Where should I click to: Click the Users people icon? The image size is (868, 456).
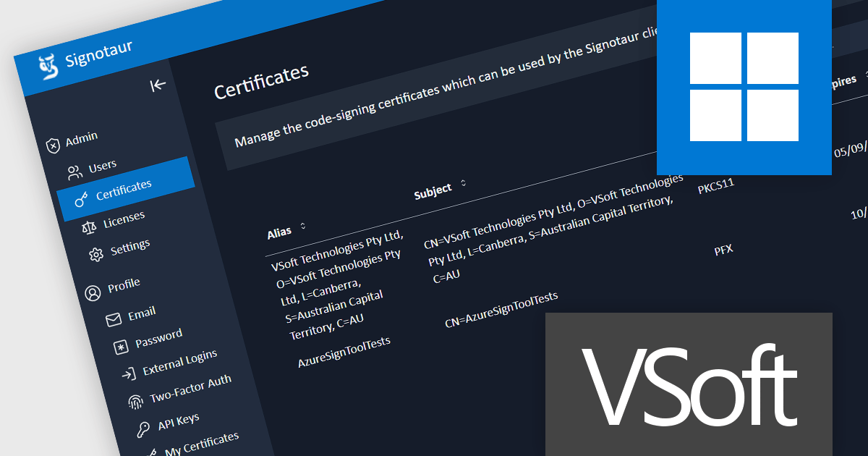tap(75, 172)
